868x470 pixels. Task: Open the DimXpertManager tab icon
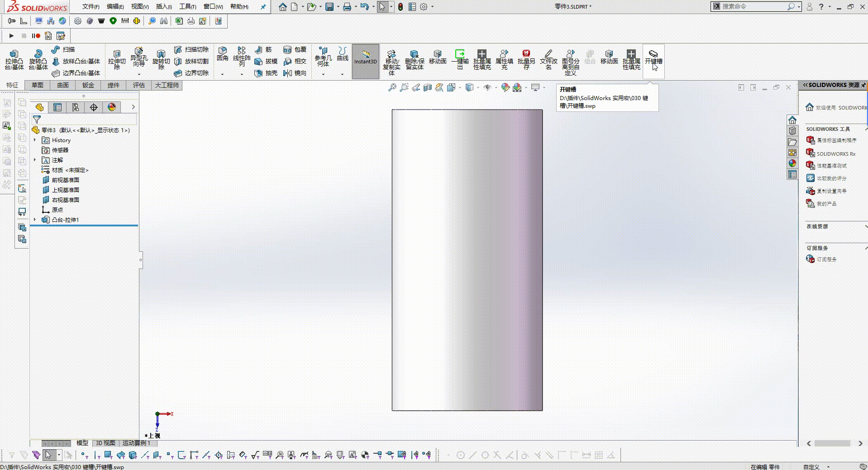[x=94, y=107]
